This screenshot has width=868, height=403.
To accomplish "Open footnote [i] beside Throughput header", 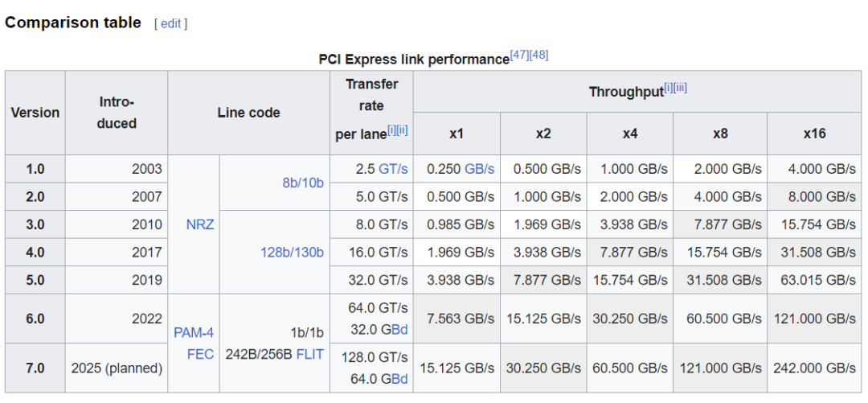I will [x=668, y=87].
